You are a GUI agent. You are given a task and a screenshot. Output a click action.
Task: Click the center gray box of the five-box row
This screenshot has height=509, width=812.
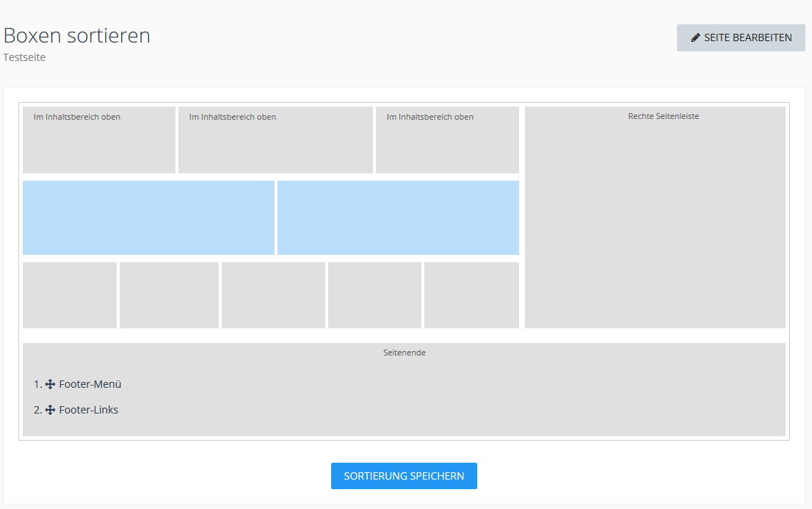click(x=273, y=295)
